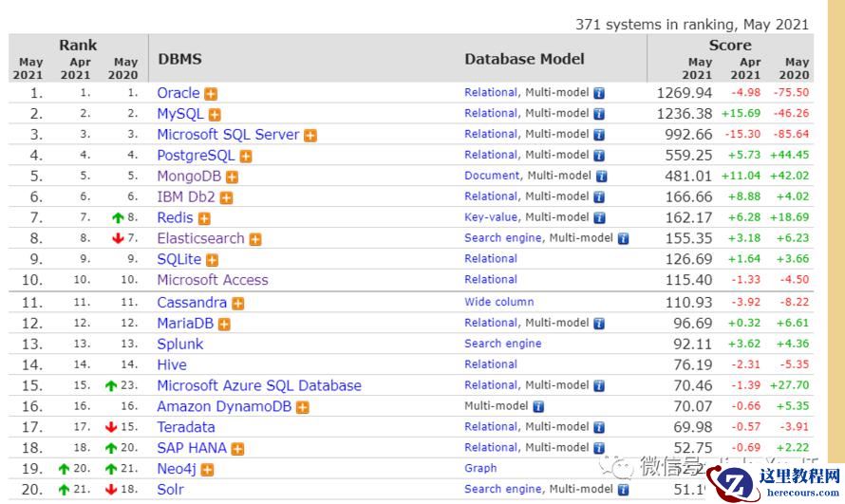This screenshot has width=845, height=504.
Task: Open the Graph database model link
Action: pos(480,468)
